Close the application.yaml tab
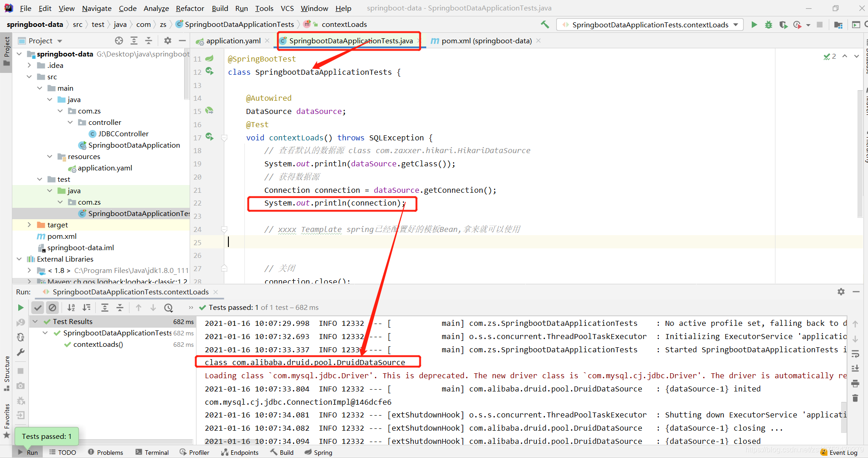 click(267, 41)
